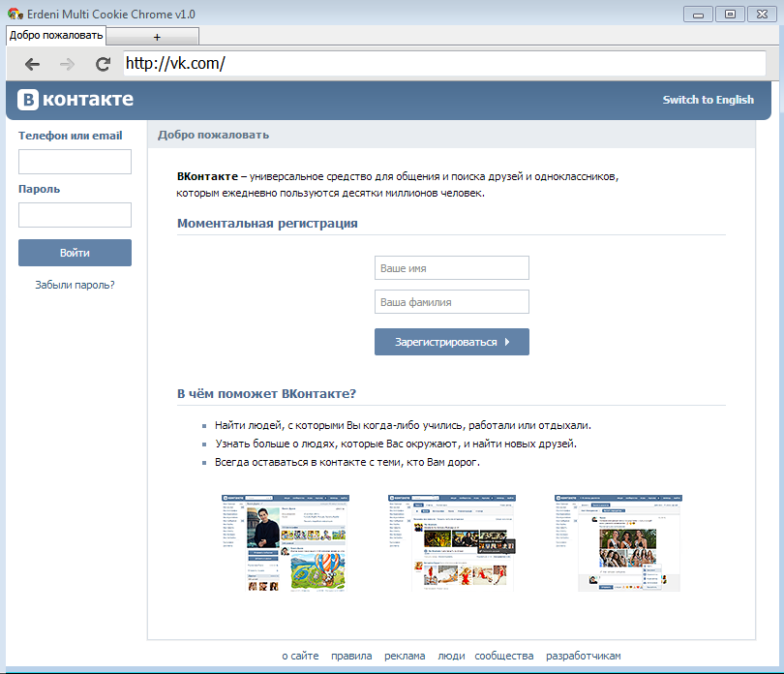Reload the page with refresh icon
The width and height of the screenshot is (784, 674).
(103, 64)
